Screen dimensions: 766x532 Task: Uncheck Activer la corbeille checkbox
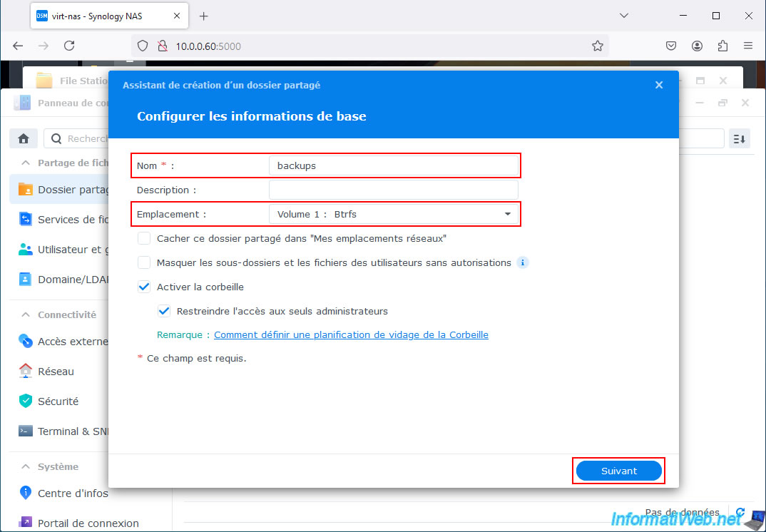144,287
